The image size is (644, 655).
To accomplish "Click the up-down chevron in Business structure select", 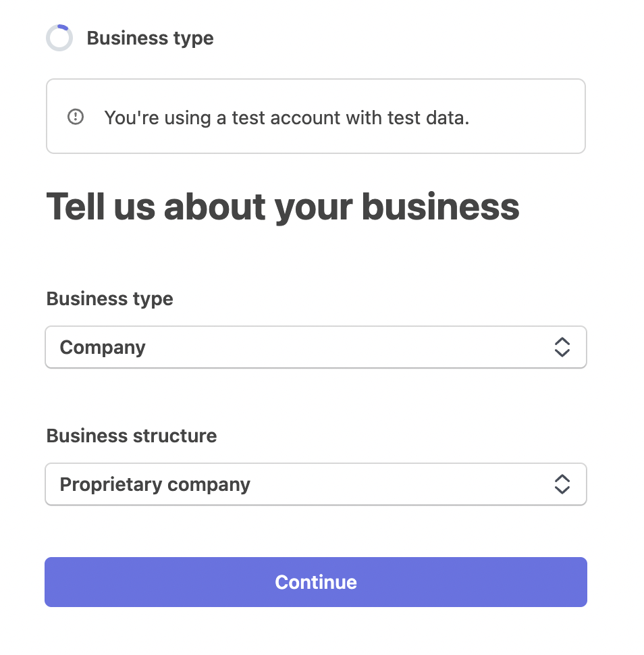I will (562, 484).
